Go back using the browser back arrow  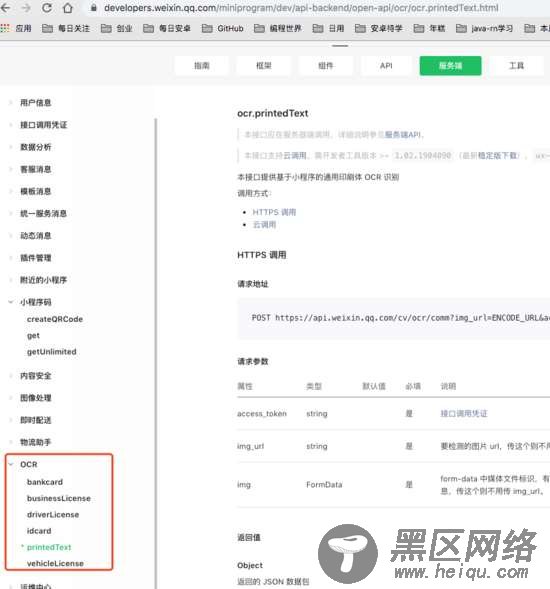click(x=6, y=8)
